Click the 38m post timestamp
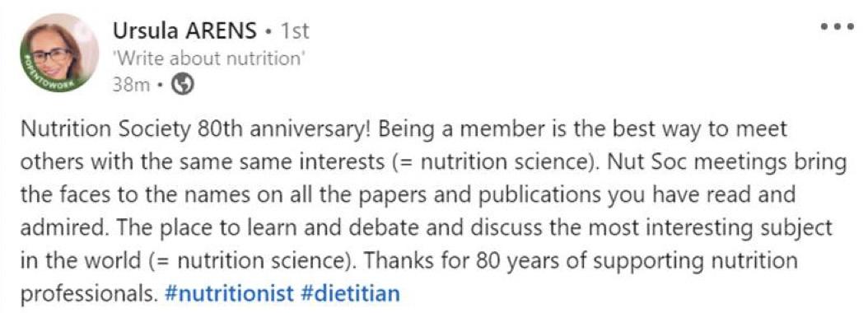 [x=131, y=85]
